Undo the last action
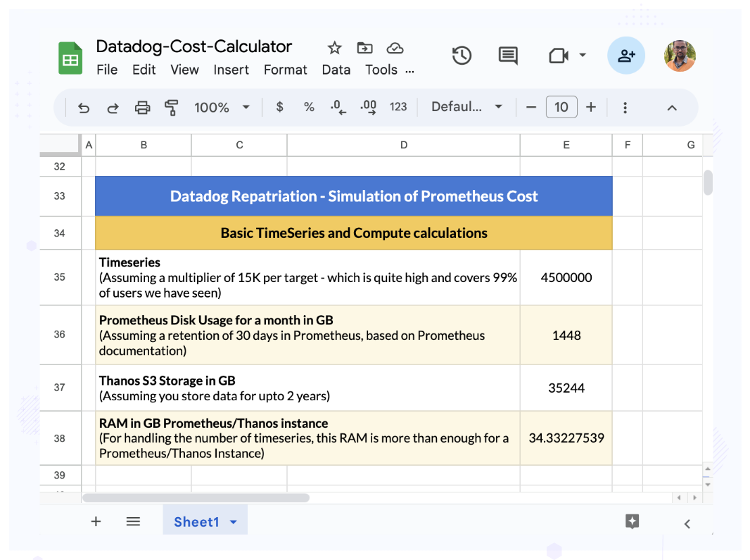 click(84, 108)
